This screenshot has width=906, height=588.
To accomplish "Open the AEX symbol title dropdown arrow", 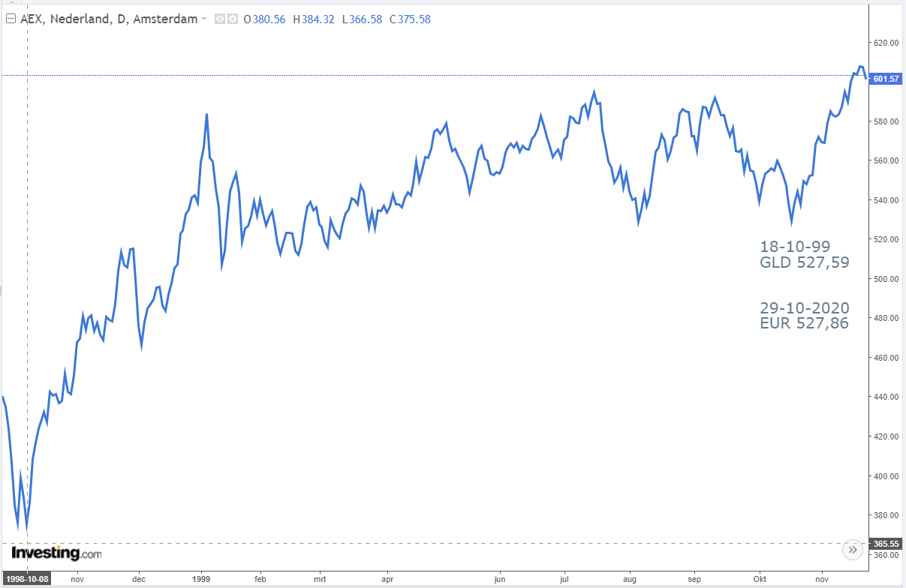I will pyautogui.click(x=204, y=19).
